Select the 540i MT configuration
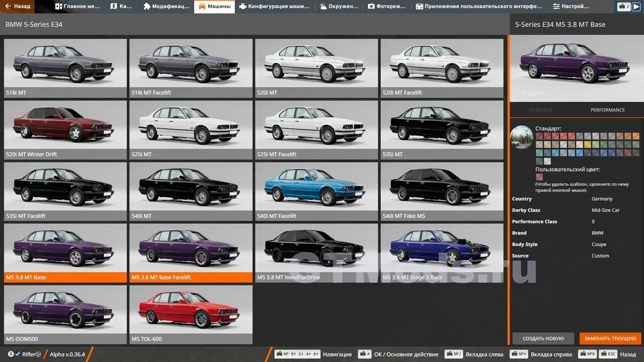This screenshot has height=362, width=644. (x=191, y=191)
